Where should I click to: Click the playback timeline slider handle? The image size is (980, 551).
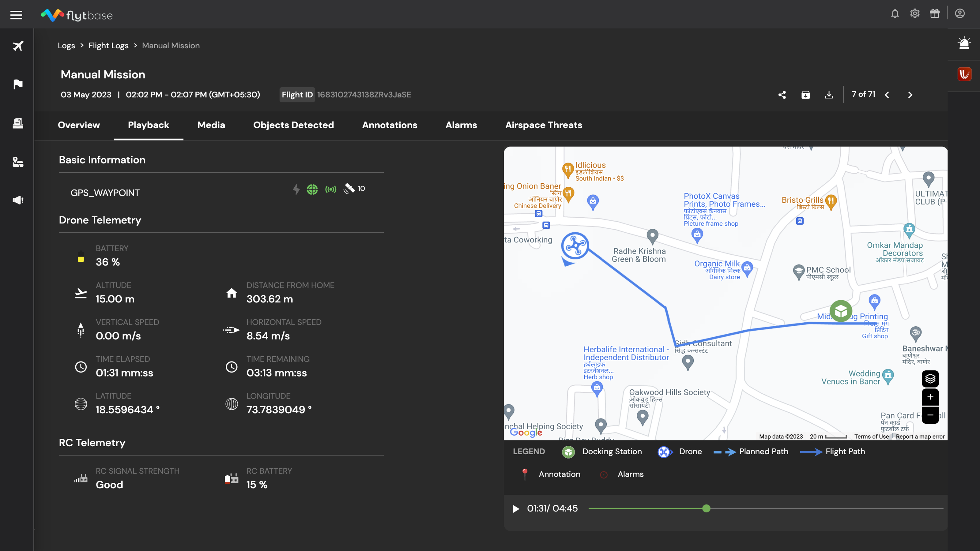click(707, 508)
